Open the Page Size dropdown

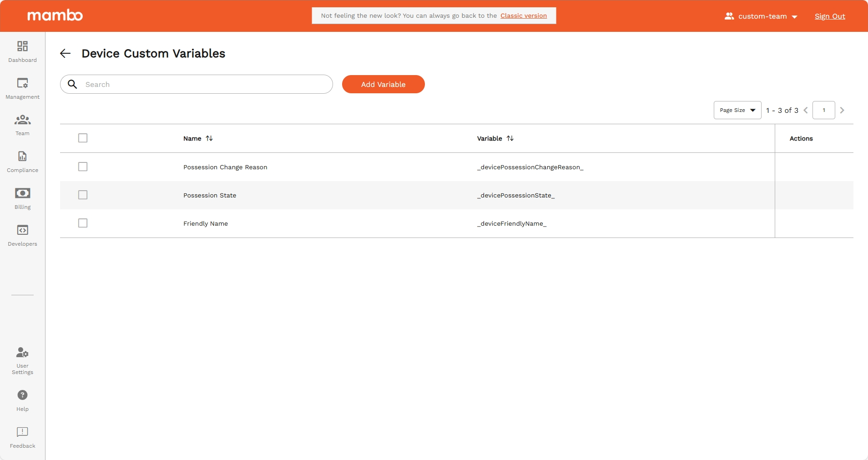click(737, 110)
